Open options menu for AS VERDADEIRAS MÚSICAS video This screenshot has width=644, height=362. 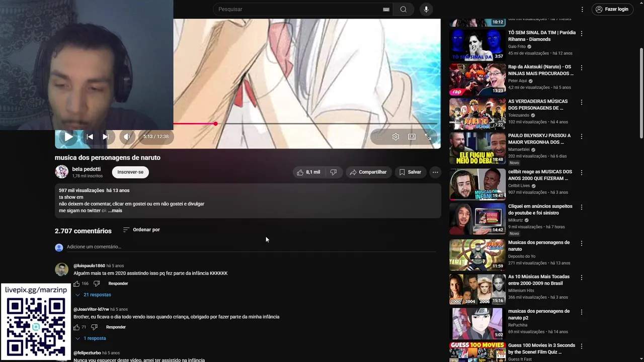[582, 102]
